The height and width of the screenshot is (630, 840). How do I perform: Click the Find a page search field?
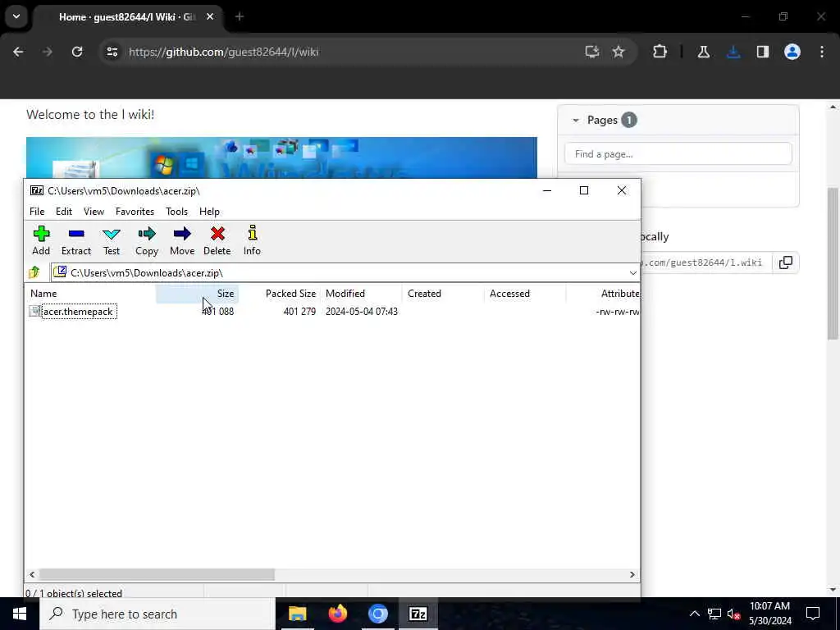[x=678, y=154]
